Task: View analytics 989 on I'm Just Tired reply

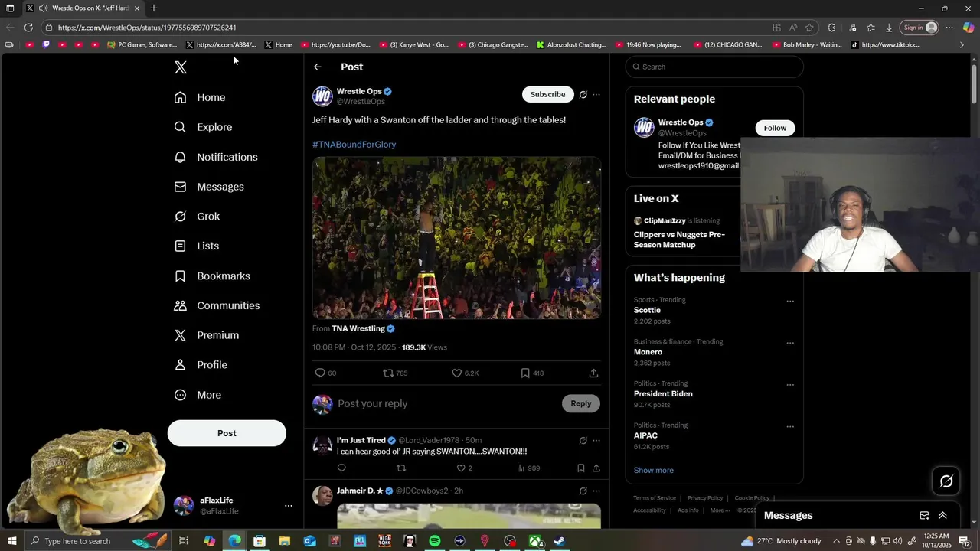Action: (528, 468)
